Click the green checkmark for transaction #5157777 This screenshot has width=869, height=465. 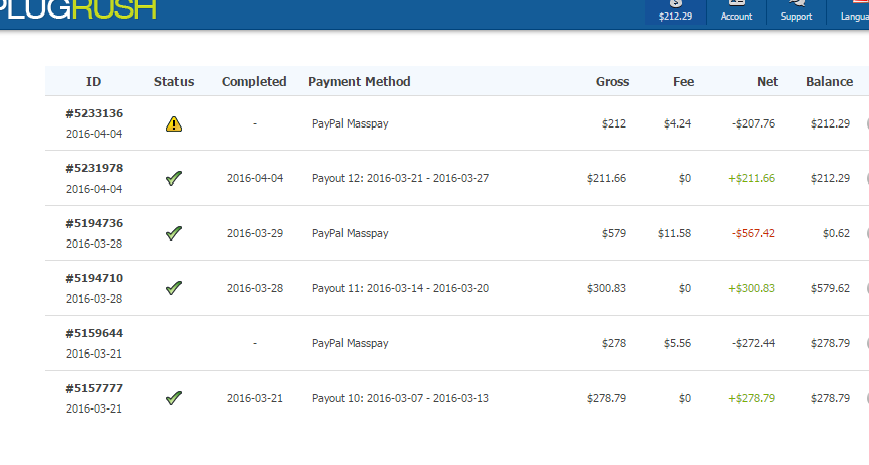174,397
